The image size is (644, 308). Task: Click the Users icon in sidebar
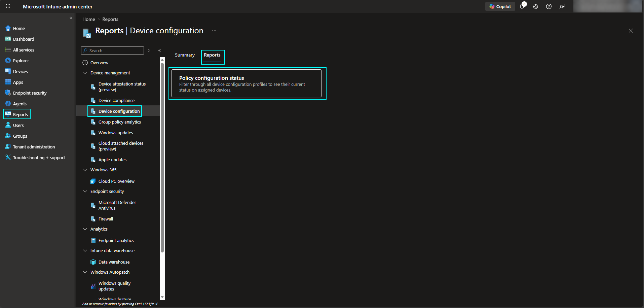8,125
